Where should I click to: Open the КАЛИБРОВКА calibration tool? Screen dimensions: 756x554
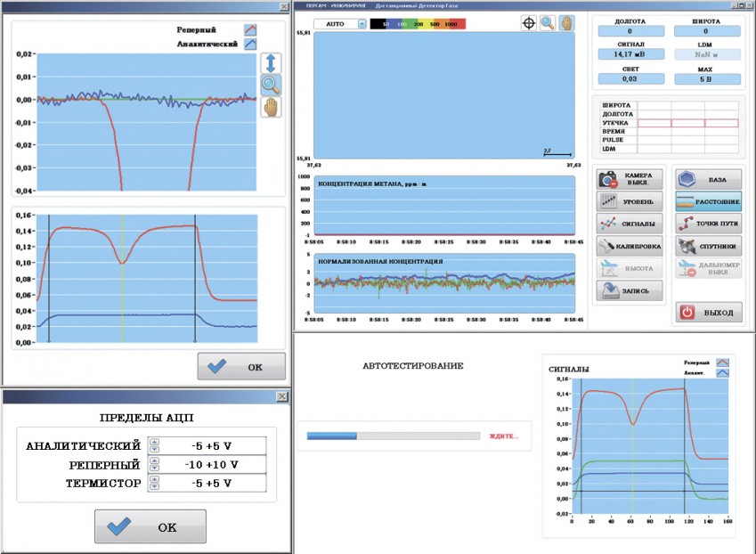pyautogui.click(x=630, y=245)
